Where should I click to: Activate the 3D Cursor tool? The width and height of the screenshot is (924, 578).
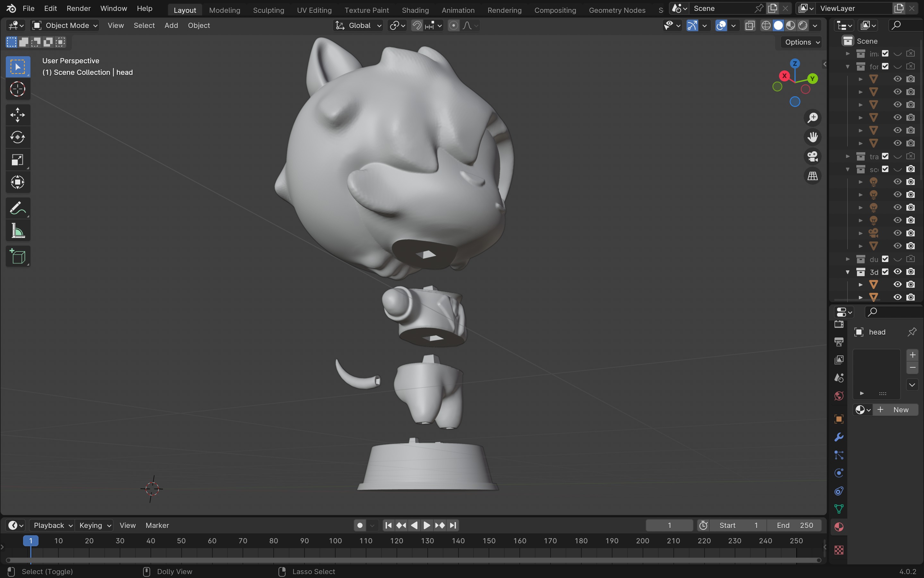[18, 90]
